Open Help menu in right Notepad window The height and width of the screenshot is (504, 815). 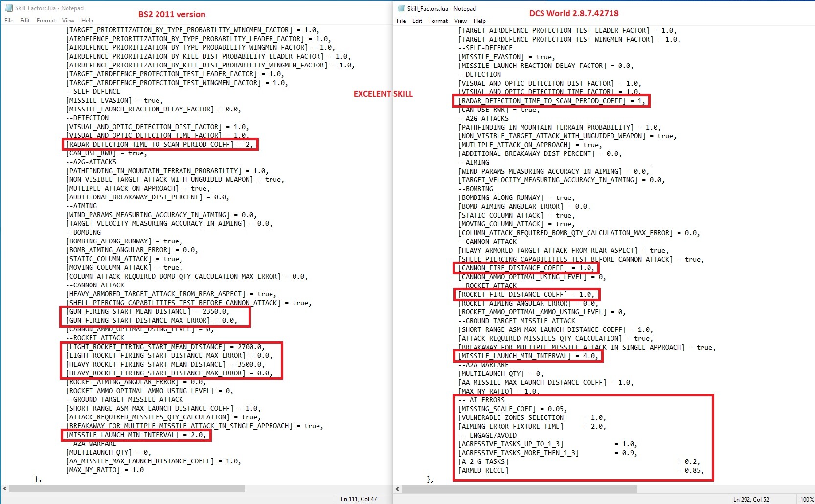479,21
